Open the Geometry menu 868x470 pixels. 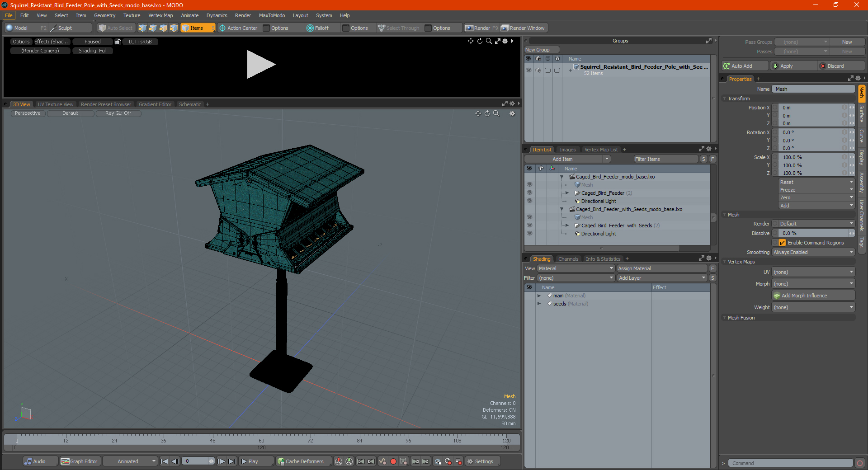click(104, 15)
